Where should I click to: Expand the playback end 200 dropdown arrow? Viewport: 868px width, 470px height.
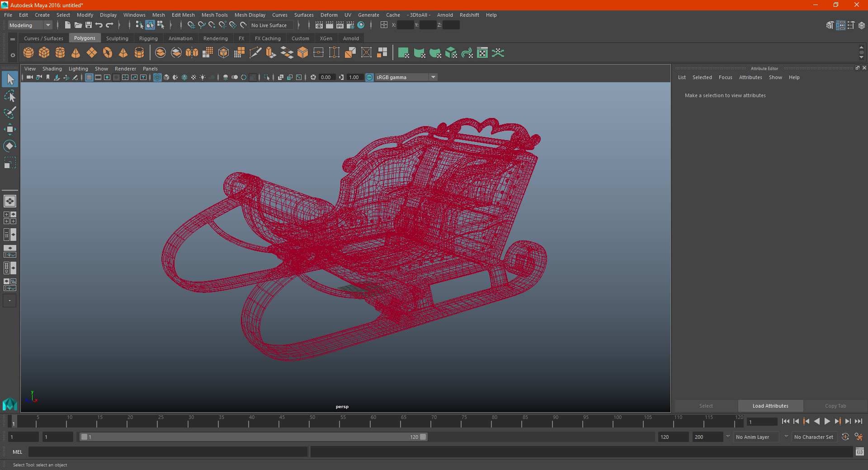728,437
